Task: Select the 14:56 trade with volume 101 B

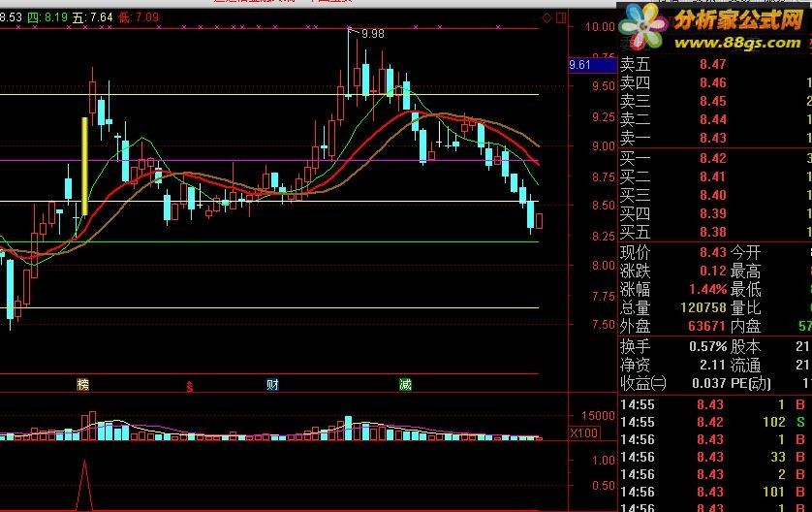Action: (x=715, y=492)
